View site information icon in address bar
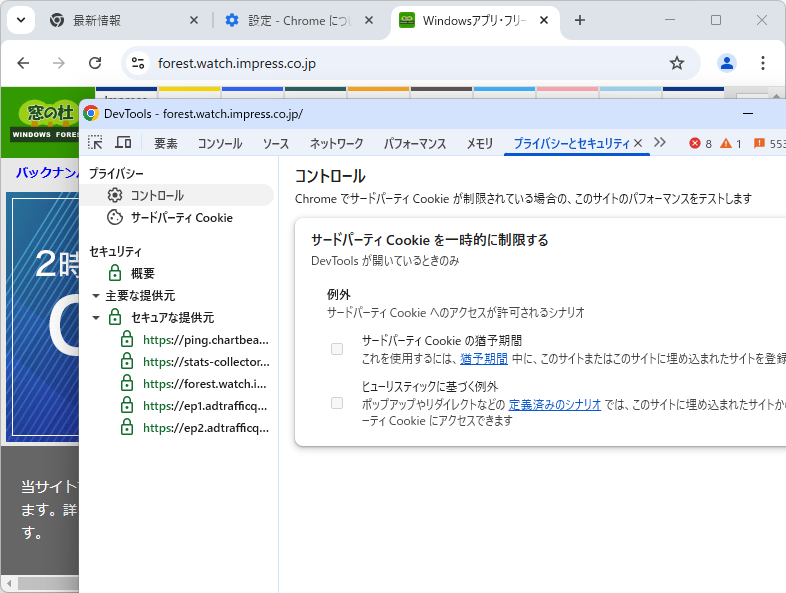This screenshot has width=786, height=593. pos(138,63)
